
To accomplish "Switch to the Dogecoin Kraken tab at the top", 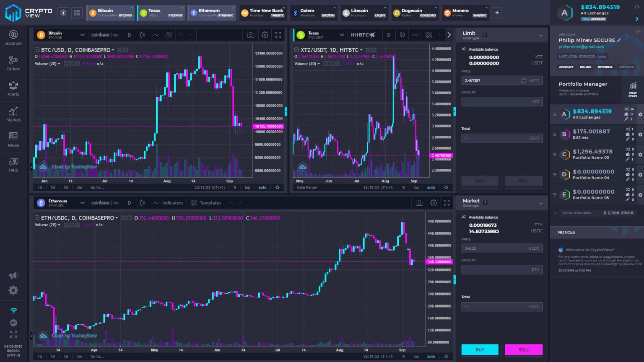I will [x=415, y=13].
